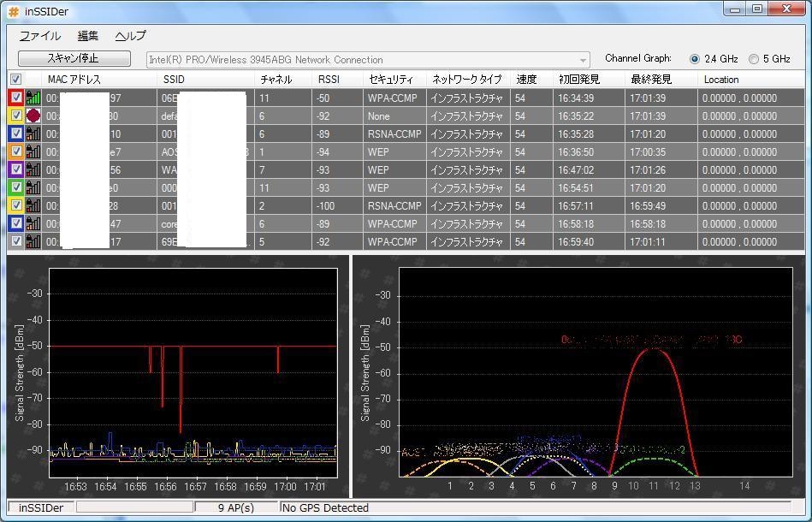The width and height of the screenshot is (812, 522).
Task: Open the ファイル menu
Action: point(39,36)
